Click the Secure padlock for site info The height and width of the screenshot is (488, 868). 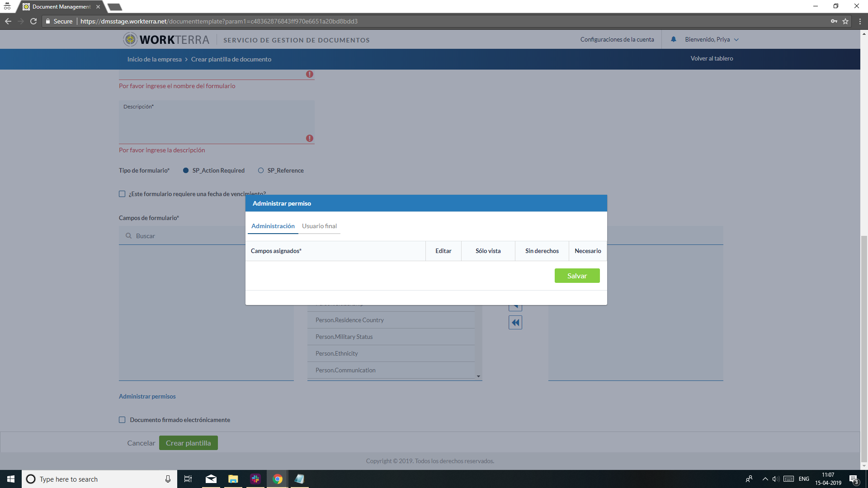[x=47, y=21]
